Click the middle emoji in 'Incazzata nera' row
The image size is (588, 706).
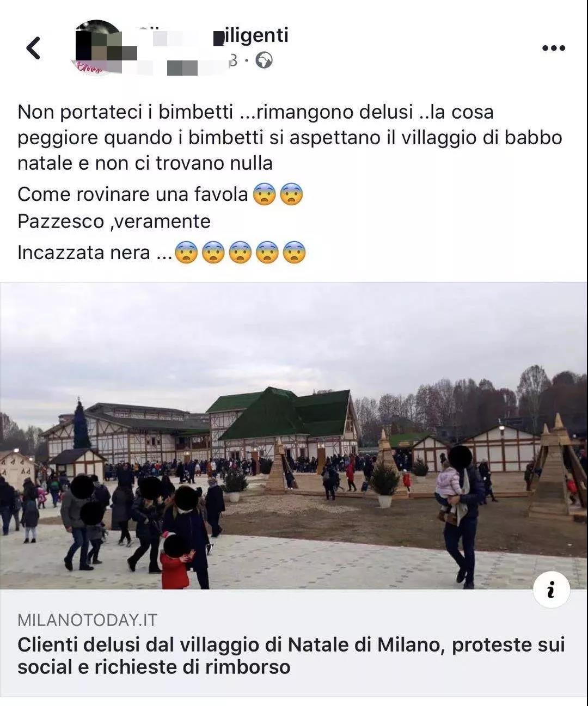pyautogui.click(x=240, y=253)
